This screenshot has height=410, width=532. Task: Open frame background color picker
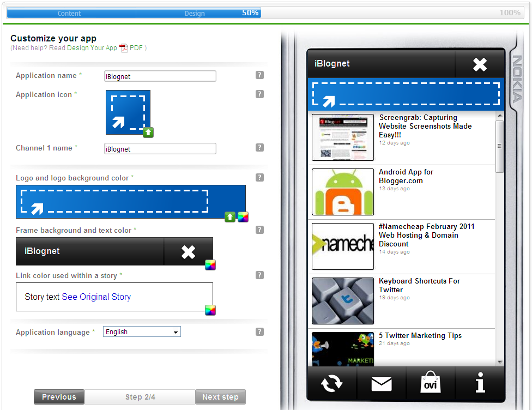(x=210, y=265)
